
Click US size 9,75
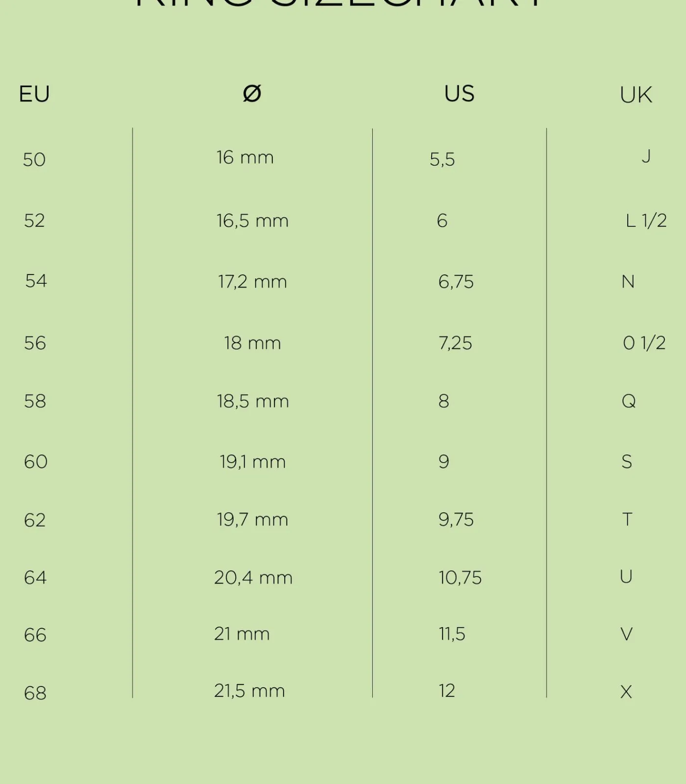click(x=456, y=519)
